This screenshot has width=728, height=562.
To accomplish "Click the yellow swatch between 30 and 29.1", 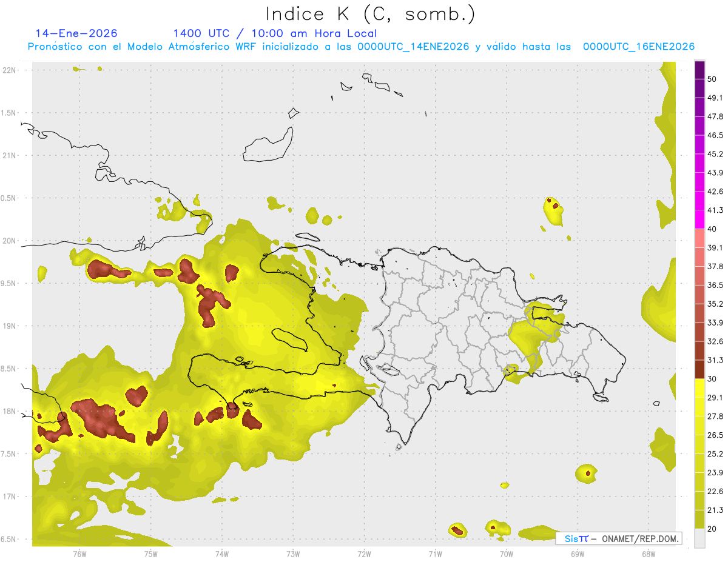I will coord(700,388).
